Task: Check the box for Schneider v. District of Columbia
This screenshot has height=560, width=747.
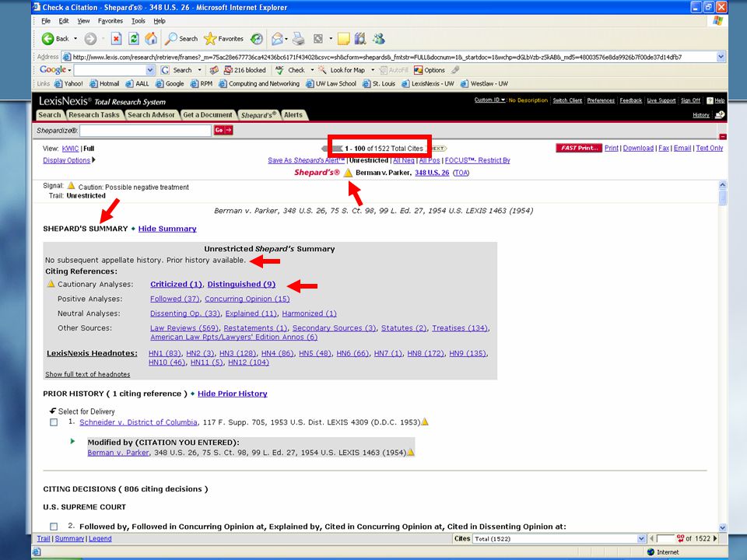Action: 54,422
